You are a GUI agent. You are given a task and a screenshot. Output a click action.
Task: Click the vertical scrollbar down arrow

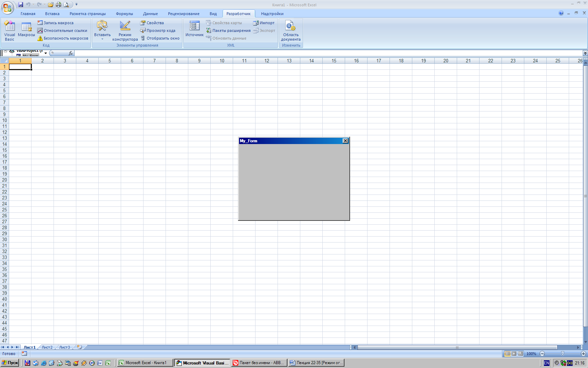(x=586, y=342)
